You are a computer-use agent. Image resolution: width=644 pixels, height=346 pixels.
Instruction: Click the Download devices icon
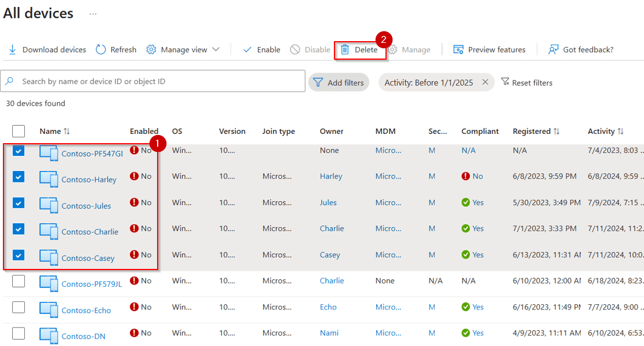point(12,50)
